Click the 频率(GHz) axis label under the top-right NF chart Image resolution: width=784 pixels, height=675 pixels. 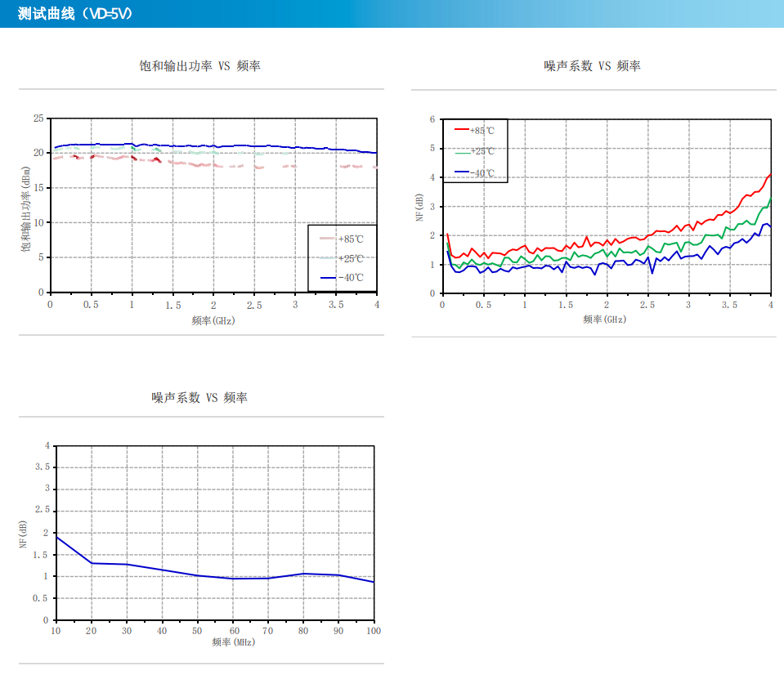(x=604, y=320)
